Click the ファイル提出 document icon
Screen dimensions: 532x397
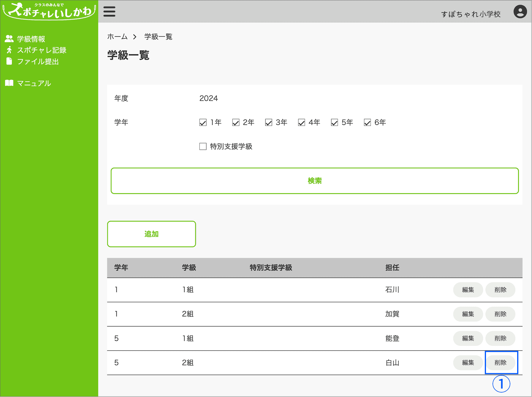[9, 61]
